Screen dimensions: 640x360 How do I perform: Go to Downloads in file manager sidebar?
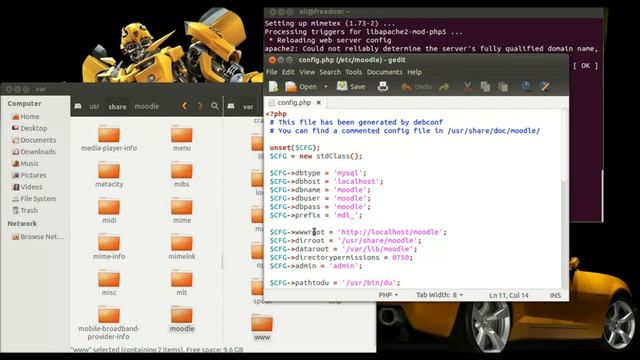33,151
